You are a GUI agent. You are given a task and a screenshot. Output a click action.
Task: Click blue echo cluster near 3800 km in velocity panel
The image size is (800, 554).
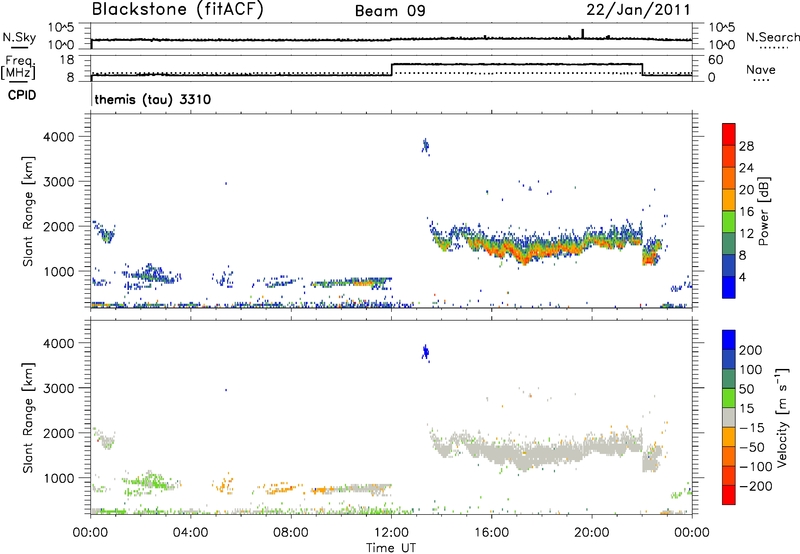(425, 352)
